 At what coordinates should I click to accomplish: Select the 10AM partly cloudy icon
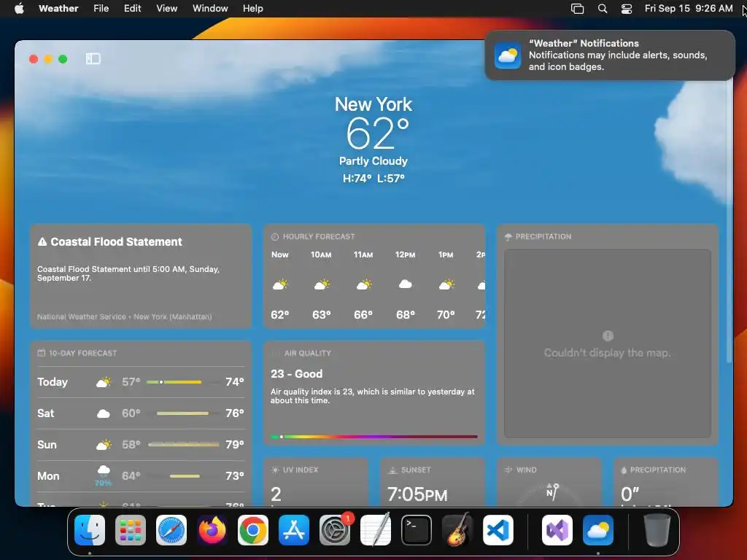(x=322, y=285)
